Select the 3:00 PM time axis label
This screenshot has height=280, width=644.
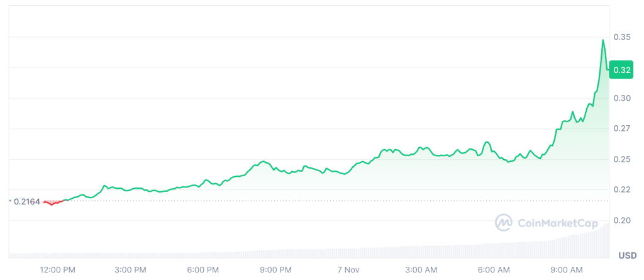[131, 269]
